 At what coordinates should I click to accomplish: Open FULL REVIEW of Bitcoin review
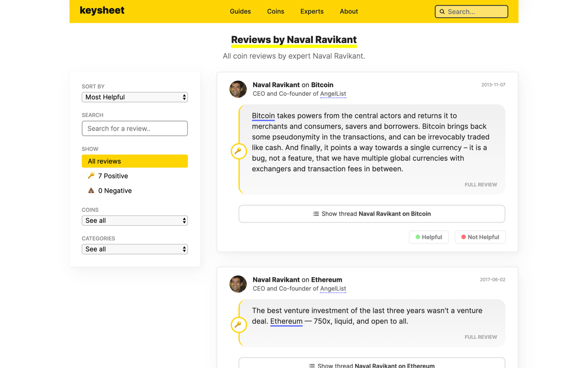coord(481,184)
